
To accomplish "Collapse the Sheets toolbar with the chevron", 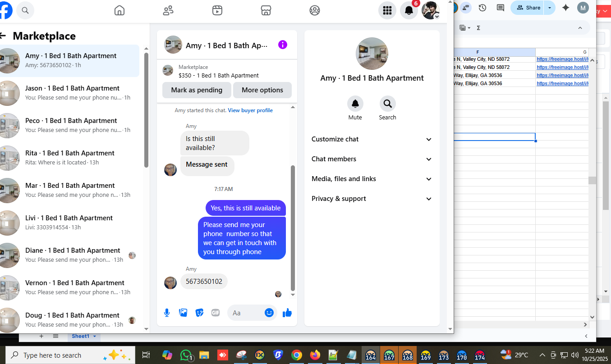I will point(580,28).
